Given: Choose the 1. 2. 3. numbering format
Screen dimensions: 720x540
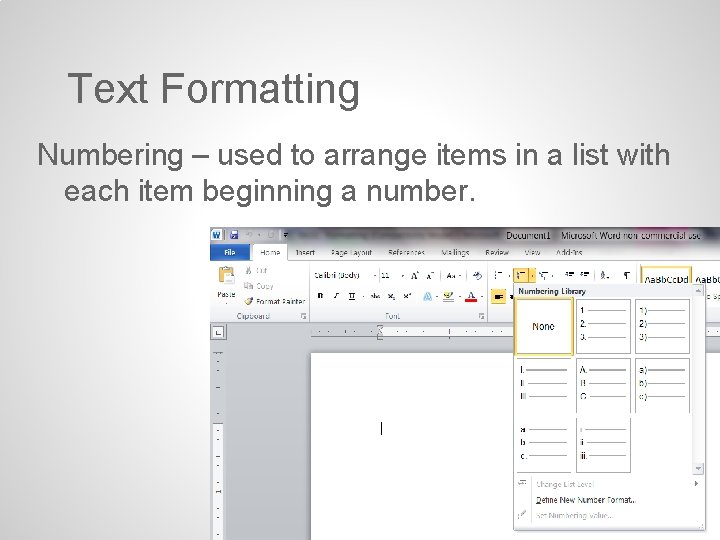Looking at the screenshot, I should (x=603, y=326).
